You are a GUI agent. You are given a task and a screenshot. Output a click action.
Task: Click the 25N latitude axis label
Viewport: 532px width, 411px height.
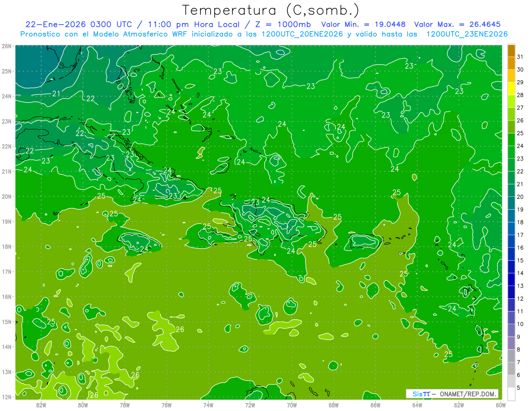[7, 71]
